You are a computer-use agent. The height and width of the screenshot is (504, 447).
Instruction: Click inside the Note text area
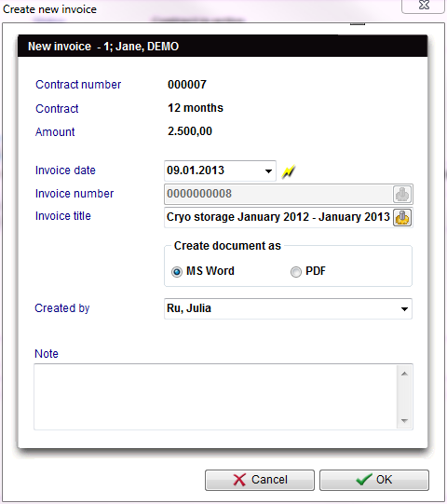tap(215, 397)
